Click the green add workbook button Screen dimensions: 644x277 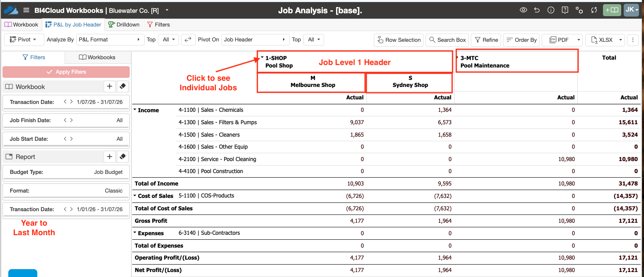pyautogui.click(x=612, y=10)
